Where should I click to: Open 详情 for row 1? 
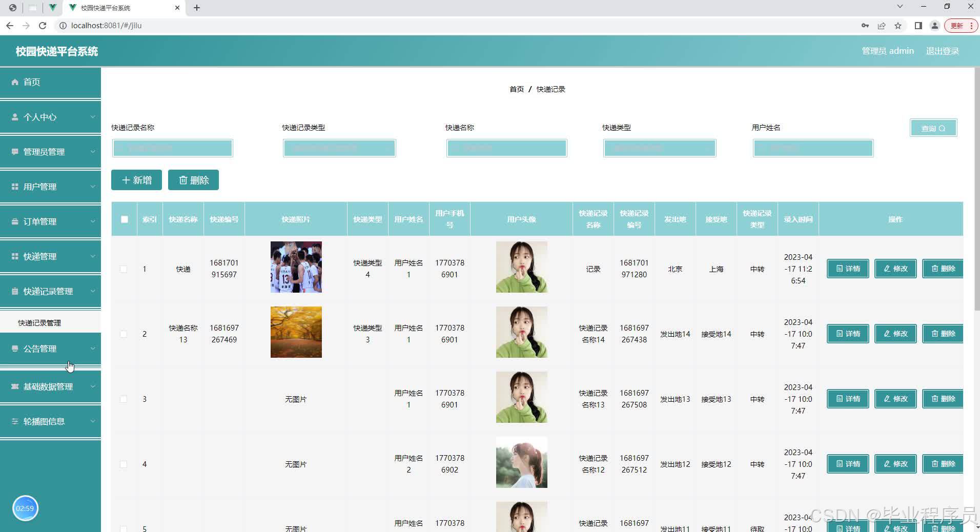848,269
